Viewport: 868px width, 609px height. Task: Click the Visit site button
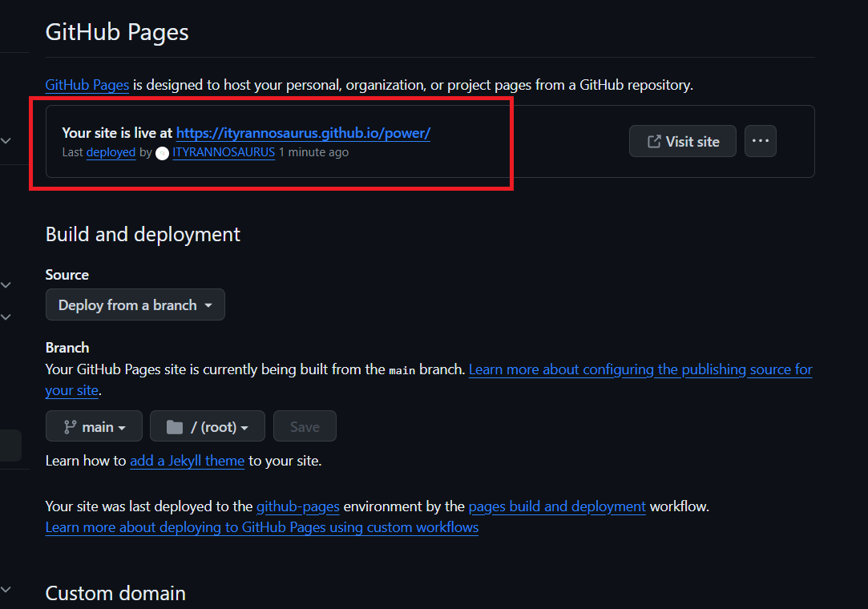[682, 140]
